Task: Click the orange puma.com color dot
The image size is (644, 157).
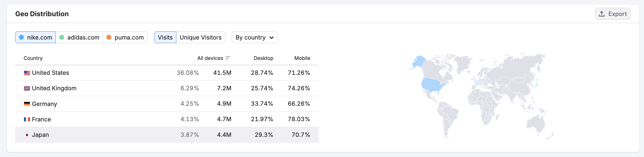Action: tap(109, 37)
